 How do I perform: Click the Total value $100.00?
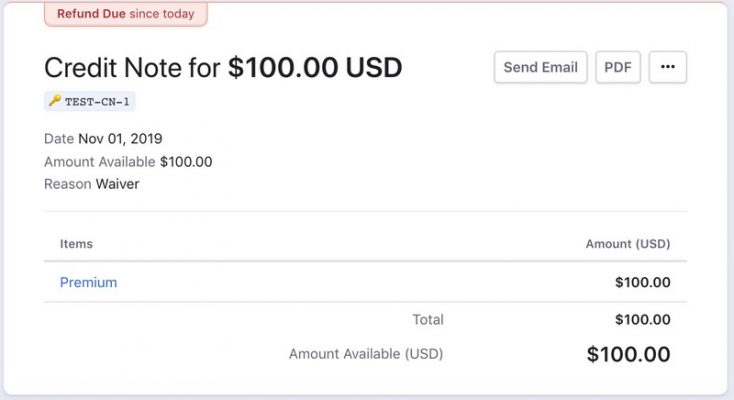[x=642, y=320]
